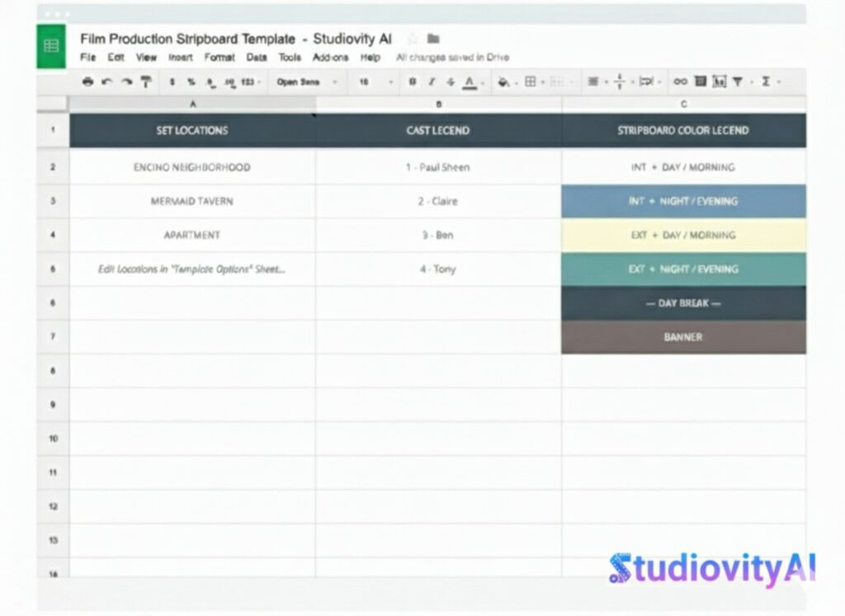Open the Insert menu
This screenshot has height=616, width=845.
(181, 57)
